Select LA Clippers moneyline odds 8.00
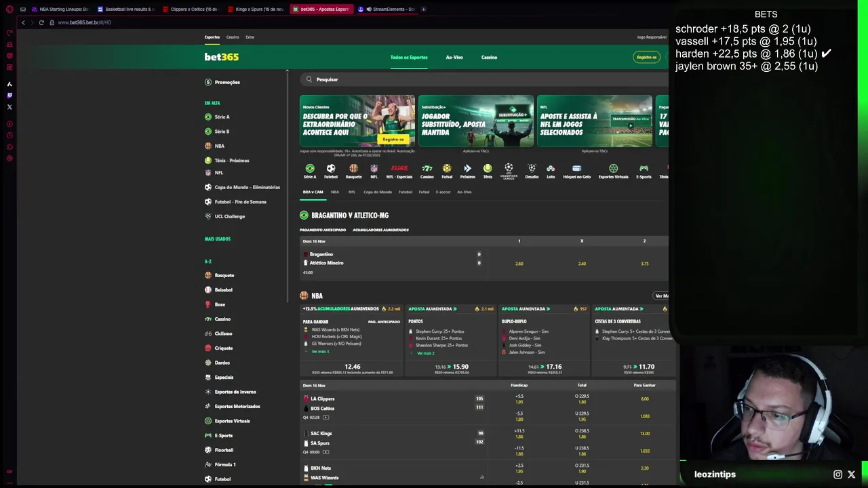The height and width of the screenshot is (488, 868). click(644, 399)
